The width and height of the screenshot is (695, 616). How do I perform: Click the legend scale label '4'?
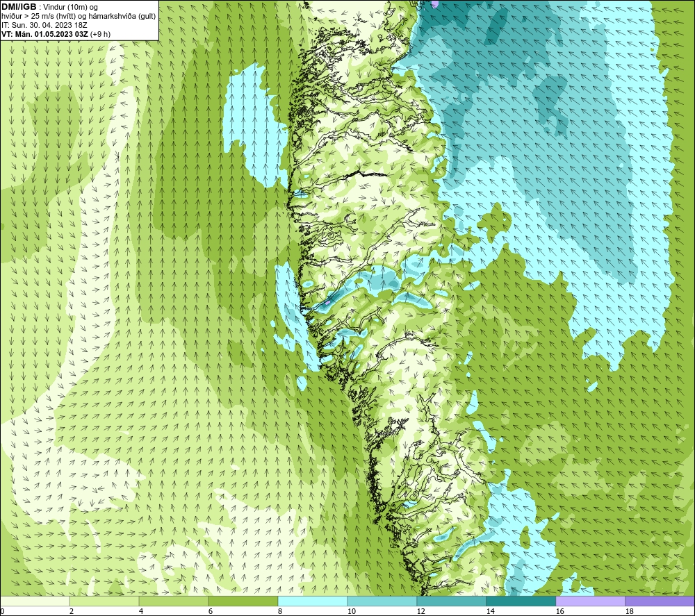[141, 611]
